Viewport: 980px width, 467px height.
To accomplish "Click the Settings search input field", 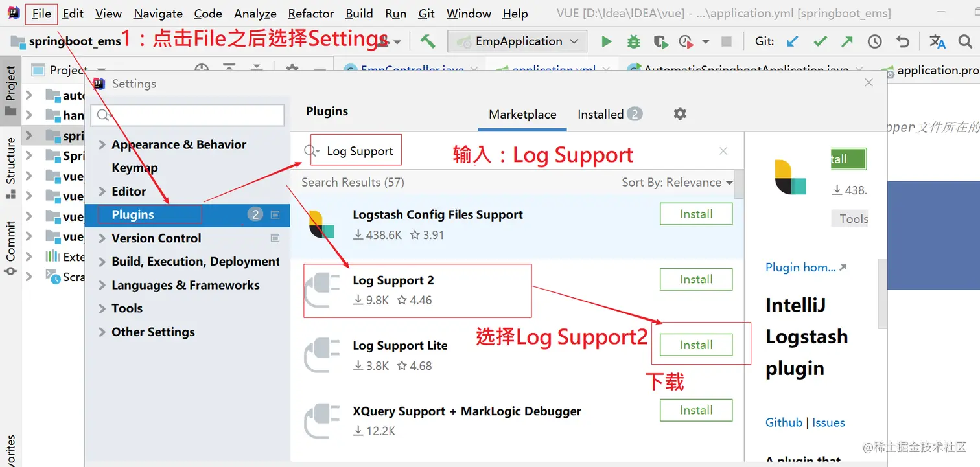I will tap(187, 115).
